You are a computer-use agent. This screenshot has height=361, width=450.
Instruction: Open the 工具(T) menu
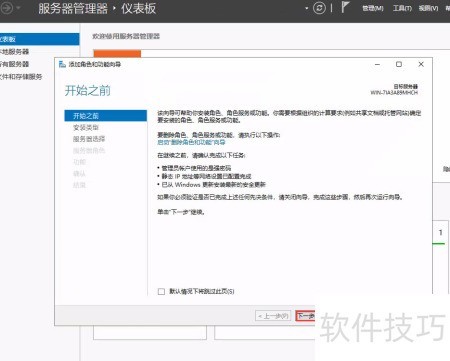(402, 8)
